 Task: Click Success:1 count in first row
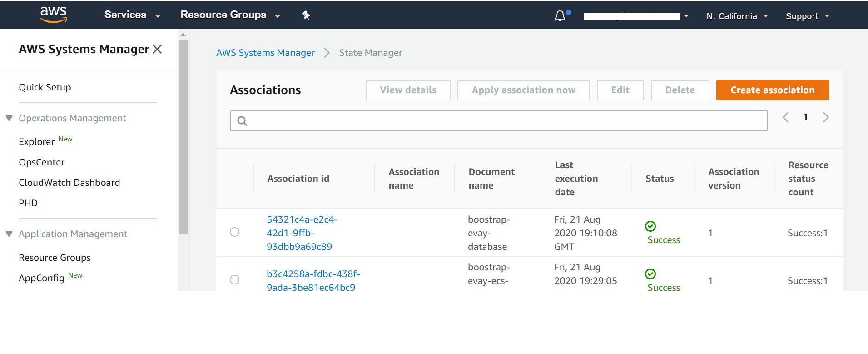[808, 233]
